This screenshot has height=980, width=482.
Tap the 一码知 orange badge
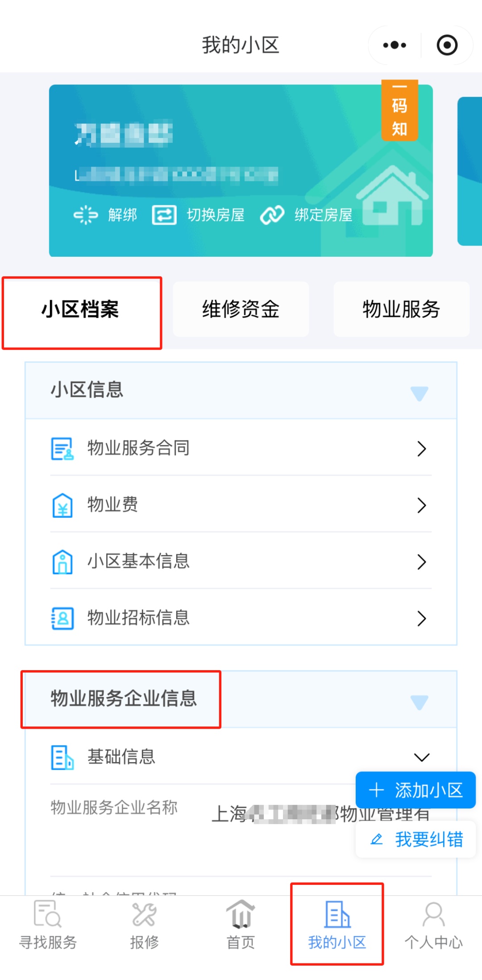(x=399, y=111)
